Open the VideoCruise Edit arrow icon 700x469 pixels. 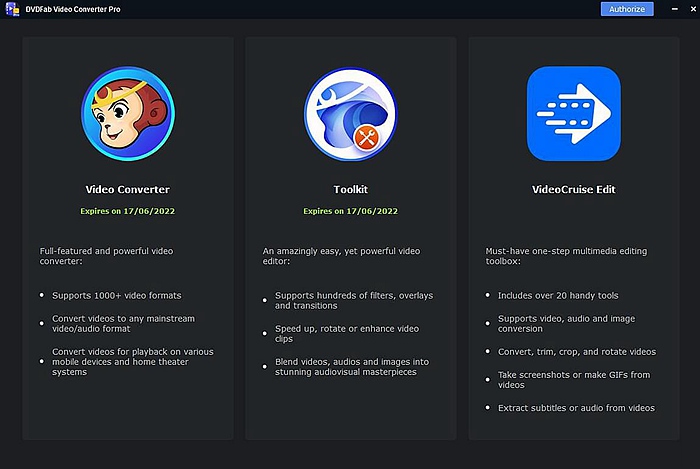click(574, 113)
